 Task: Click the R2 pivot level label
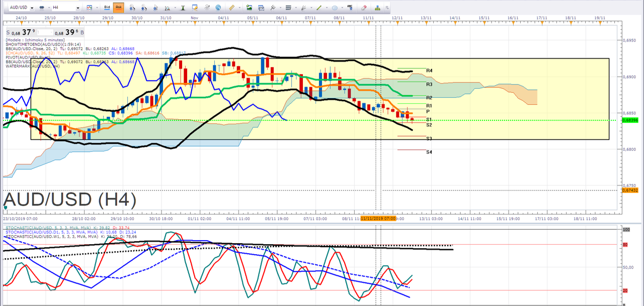click(x=429, y=98)
